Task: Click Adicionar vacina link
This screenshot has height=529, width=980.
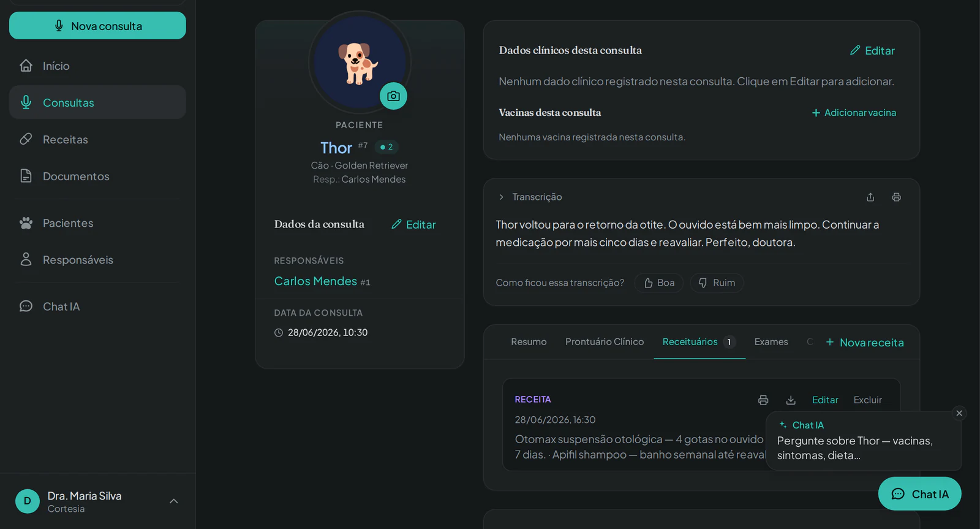Action: [x=854, y=112]
